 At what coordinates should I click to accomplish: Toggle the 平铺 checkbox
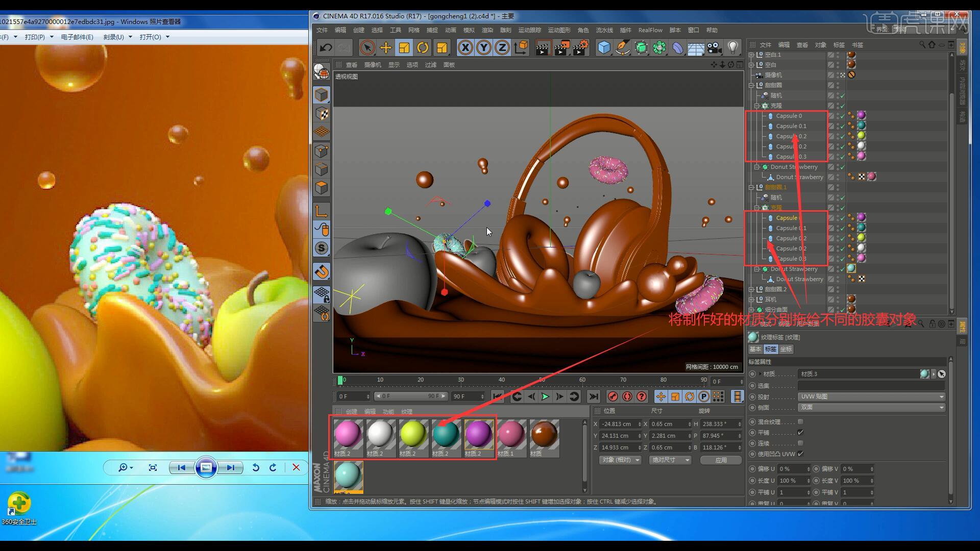pos(800,433)
